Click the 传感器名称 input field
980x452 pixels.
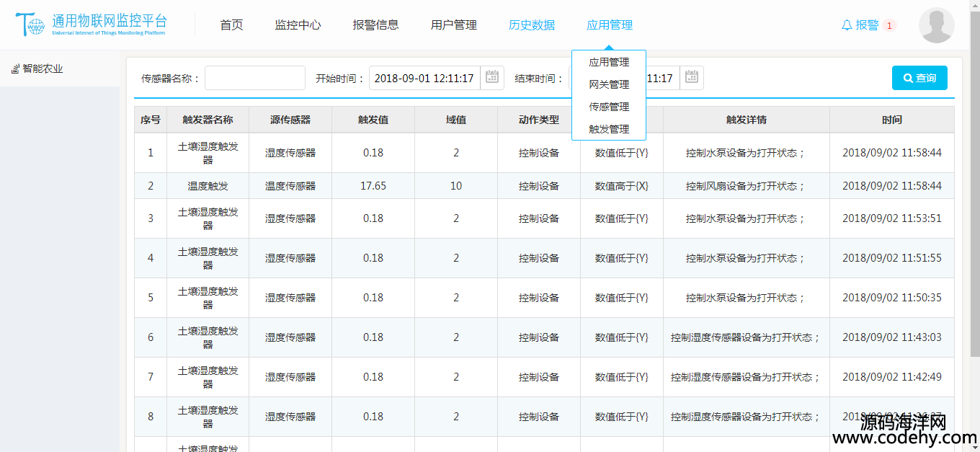pos(254,78)
